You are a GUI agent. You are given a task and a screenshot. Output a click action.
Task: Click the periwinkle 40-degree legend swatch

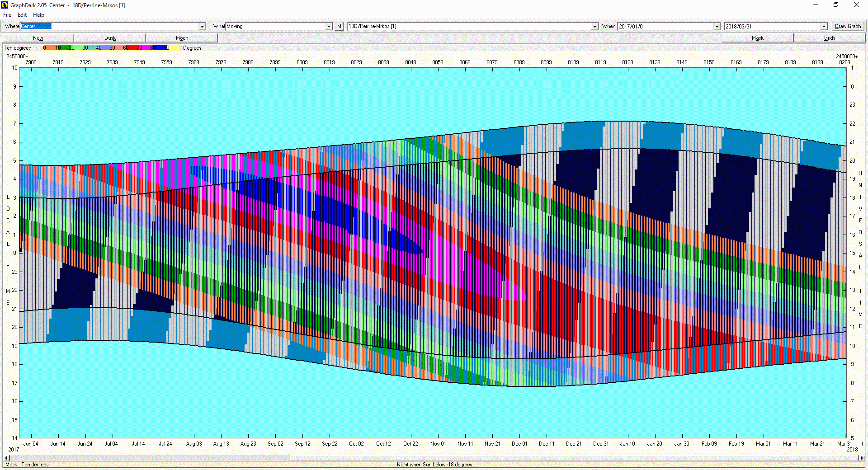pyautogui.click(x=104, y=48)
